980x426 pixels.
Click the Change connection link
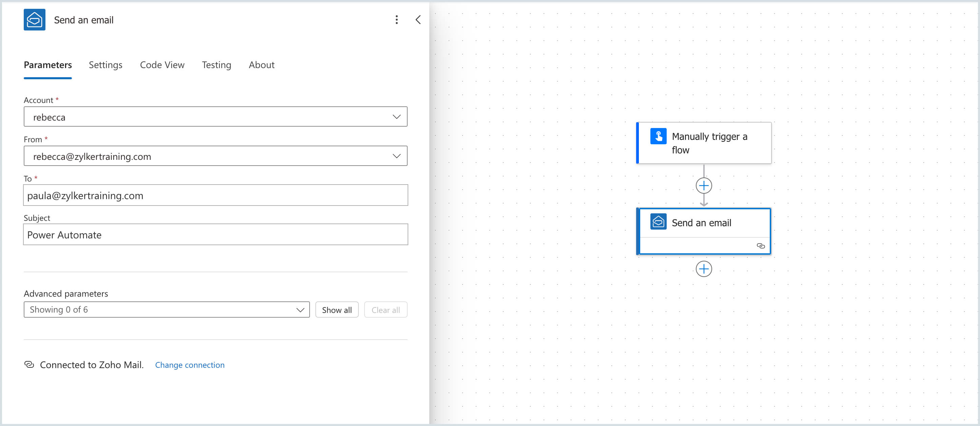[x=190, y=365]
